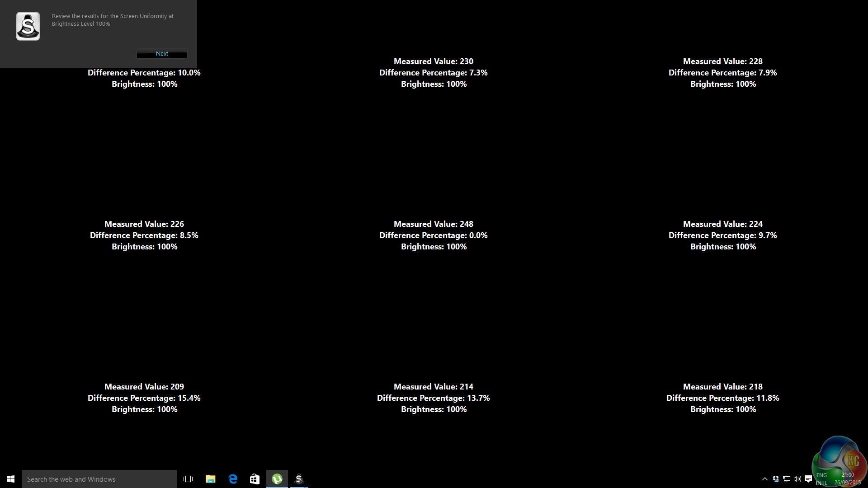Image resolution: width=868 pixels, height=488 pixels.
Task: Open the network status tray icon
Action: (x=787, y=479)
